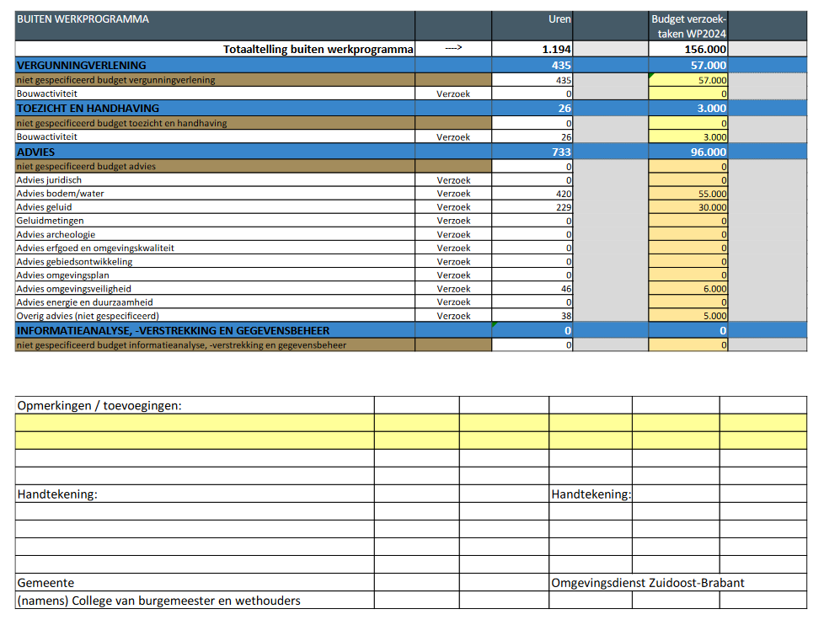Image resolution: width=840 pixels, height=641 pixels.
Task: Click the "VERGUNNINGVERLENING" section heading
Action: pyautogui.click(x=82, y=66)
